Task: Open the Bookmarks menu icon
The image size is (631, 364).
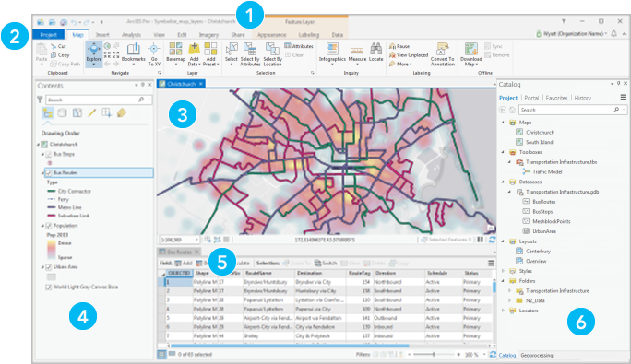Action: click(133, 49)
